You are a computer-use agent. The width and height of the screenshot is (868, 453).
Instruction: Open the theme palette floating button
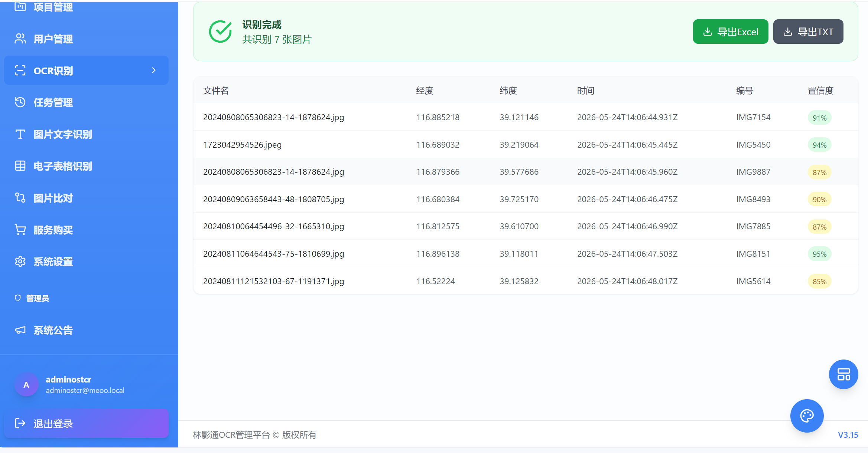(807, 416)
